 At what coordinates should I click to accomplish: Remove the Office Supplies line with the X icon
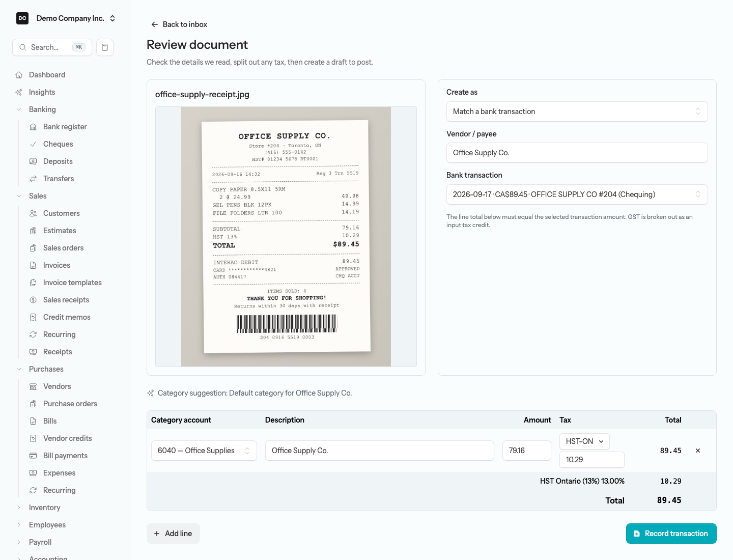coord(698,451)
